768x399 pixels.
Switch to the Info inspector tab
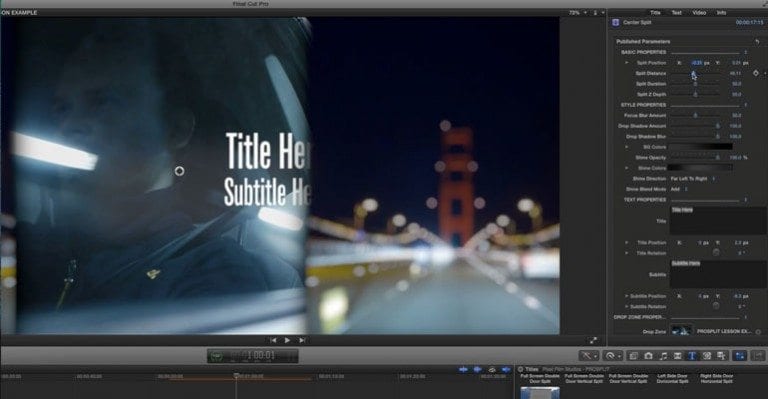721,13
